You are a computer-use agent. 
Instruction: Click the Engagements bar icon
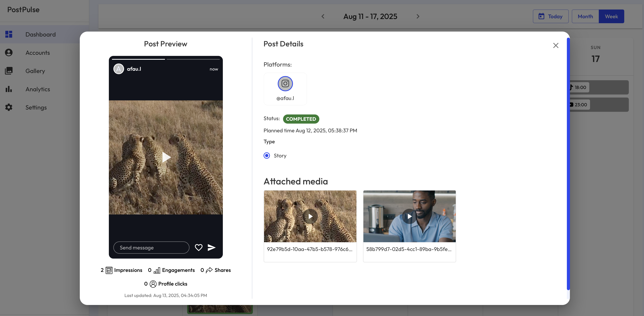point(157,271)
